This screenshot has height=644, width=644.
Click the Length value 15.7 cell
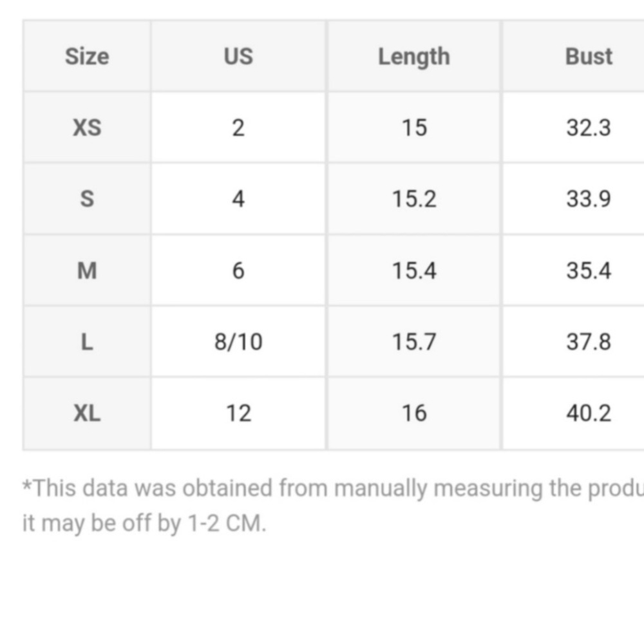point(414,341)
